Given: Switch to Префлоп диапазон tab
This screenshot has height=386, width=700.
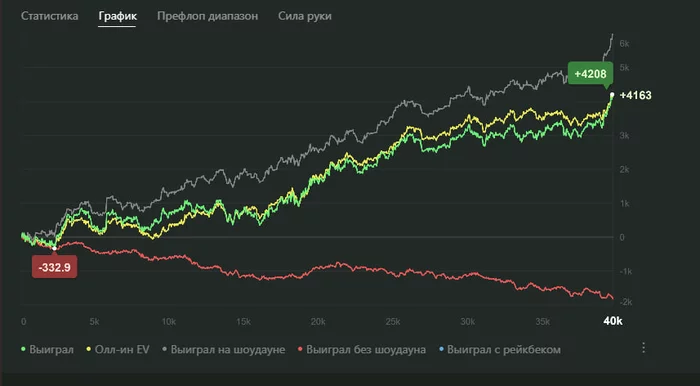Looking at the screenshot, I should click(208, 17).
